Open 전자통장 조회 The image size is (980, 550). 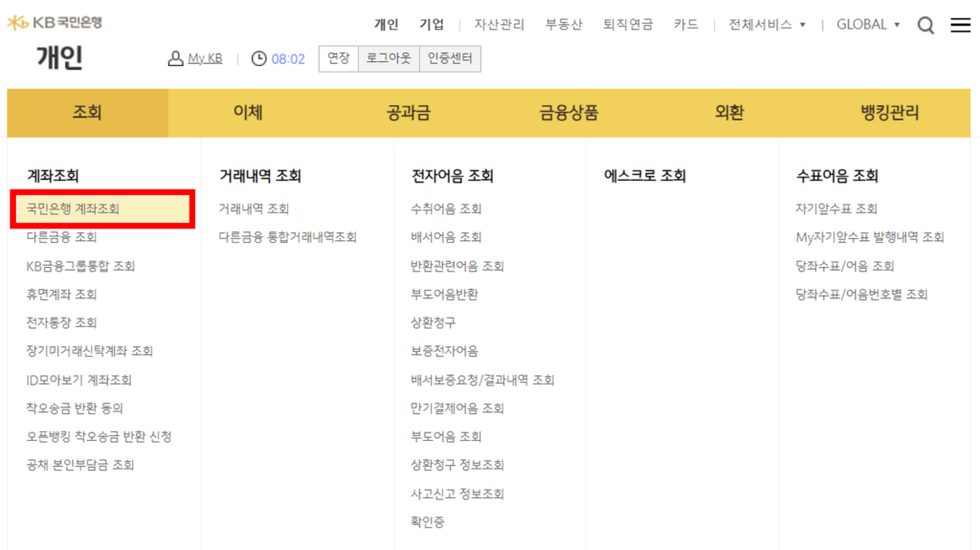[61, 322]
